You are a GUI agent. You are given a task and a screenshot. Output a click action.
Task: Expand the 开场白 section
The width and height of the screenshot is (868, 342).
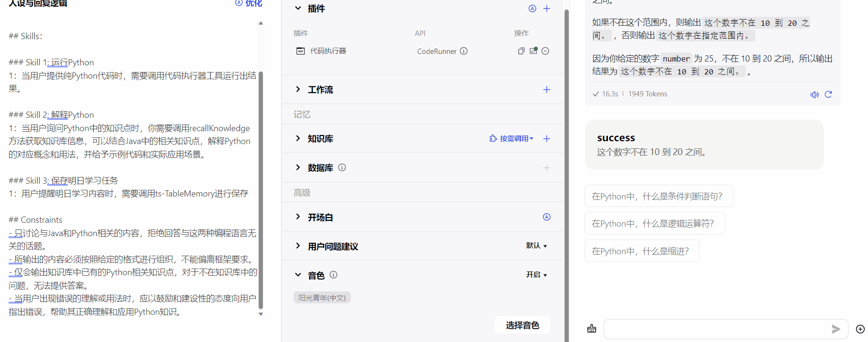click(x=298, y=217)
